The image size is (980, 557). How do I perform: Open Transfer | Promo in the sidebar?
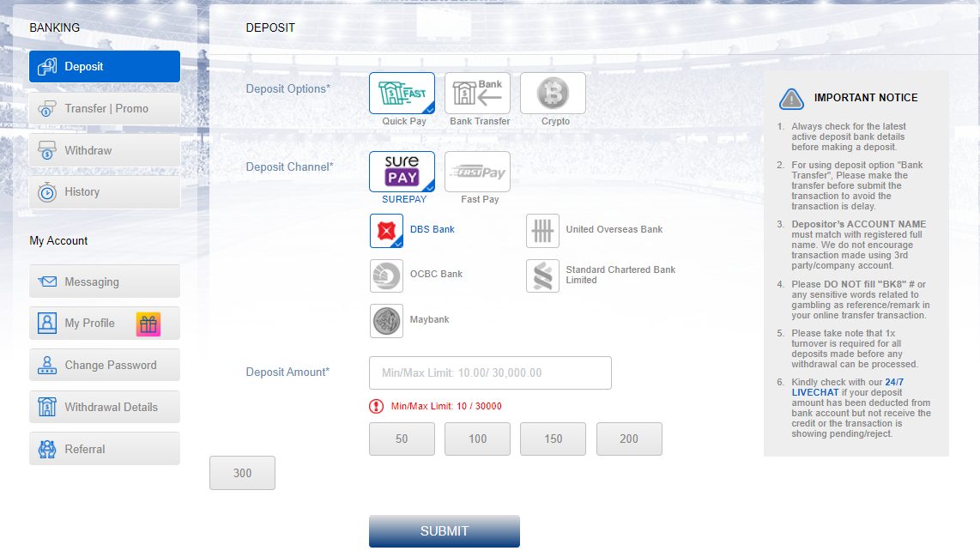105,109
